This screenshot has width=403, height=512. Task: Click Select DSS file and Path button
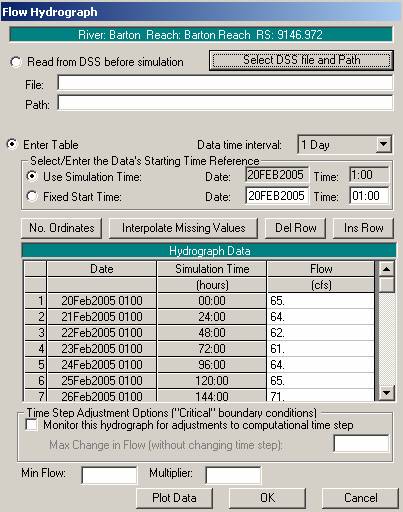[x=301, y=60]
